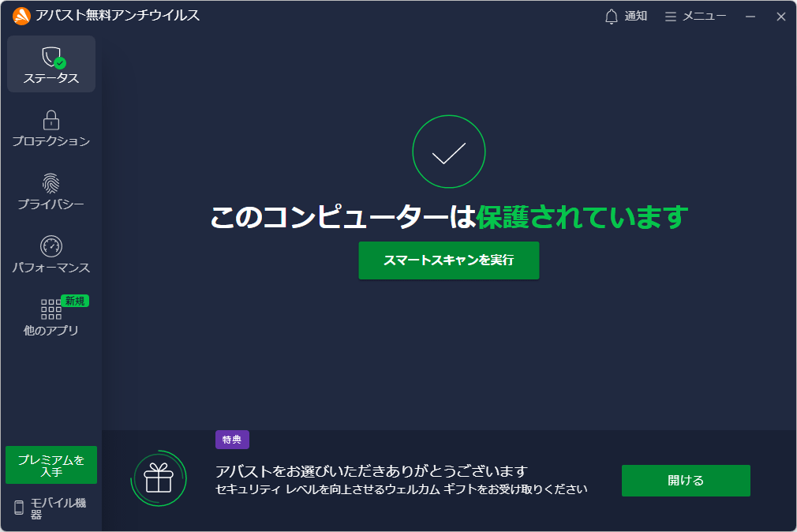Viewport: 797px width, 532px height.
Task: Open the メニュー hamburger menu
Action: [695, 17]
